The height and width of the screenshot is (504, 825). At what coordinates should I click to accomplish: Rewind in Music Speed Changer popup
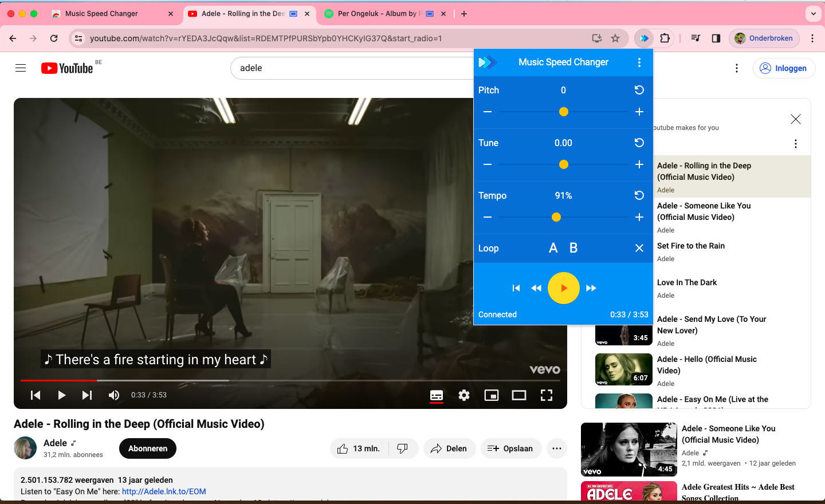[536, 288]
